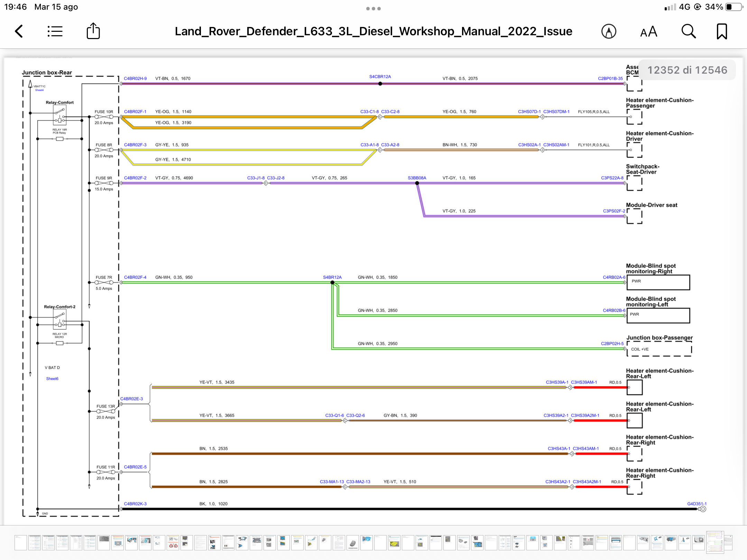Tap connector label C3PS02F-2
This screenshot has height=560, width=747.
(x=614, y=211)
